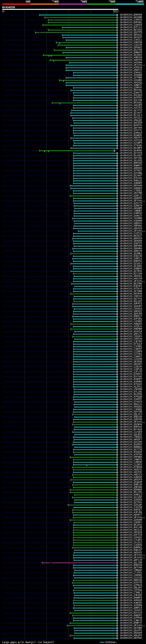Click green alignment bar for UniRef100_Q14K80
The height and width of the screenshot is (644, 146).
[77, 151]
